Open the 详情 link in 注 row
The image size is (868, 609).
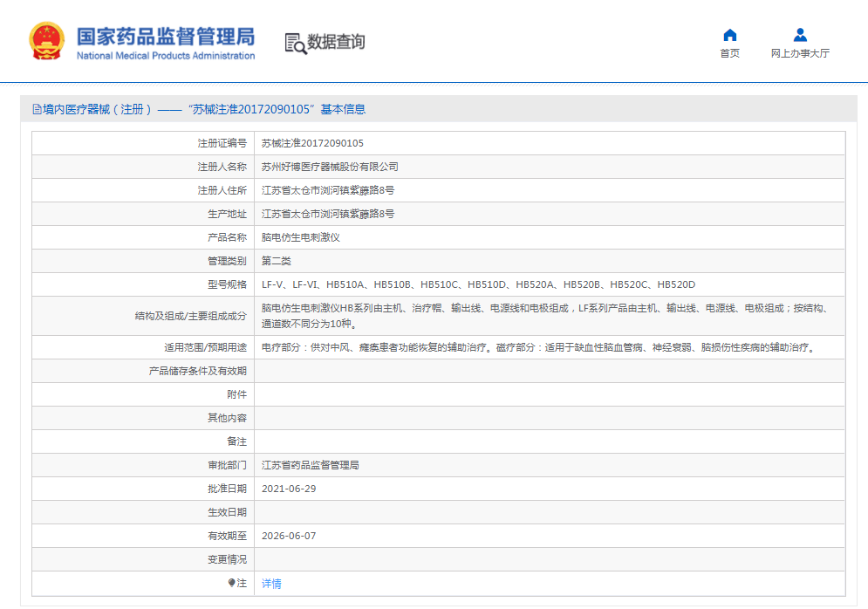tap(271, 584)
